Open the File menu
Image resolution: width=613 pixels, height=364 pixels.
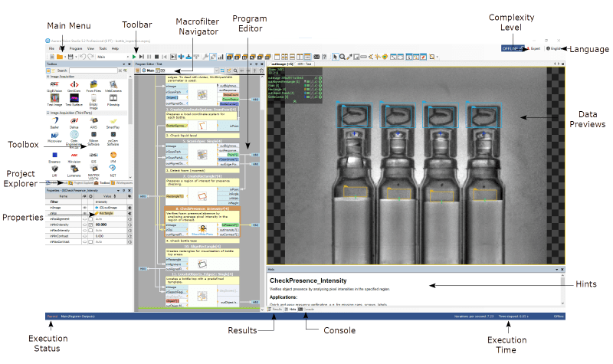[51, 48]
